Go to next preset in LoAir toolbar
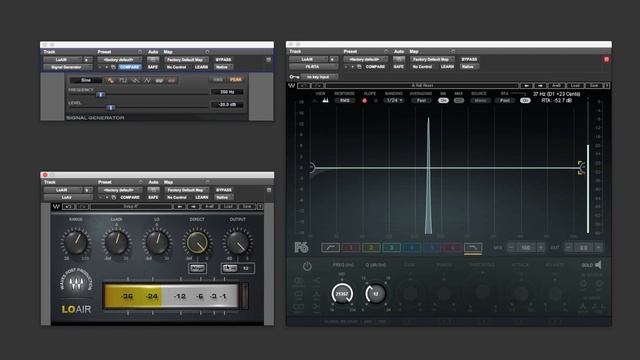 tap(193, 207)
